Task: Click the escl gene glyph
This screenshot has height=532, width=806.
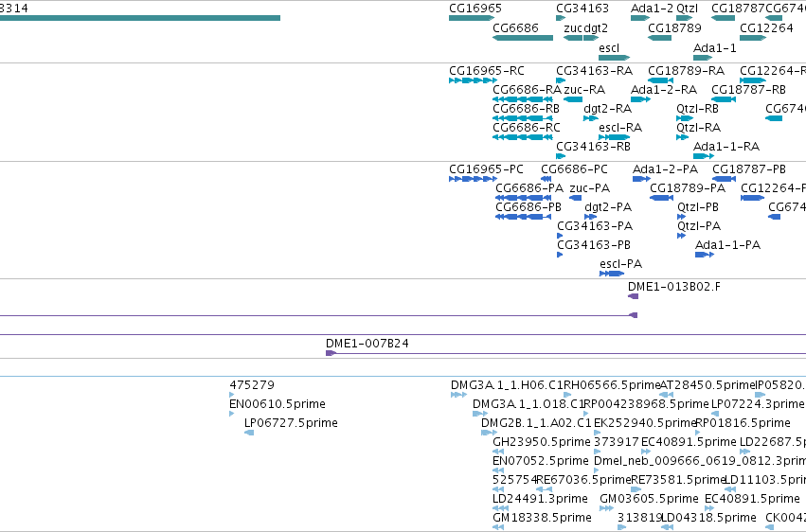Action: point(615,58)
